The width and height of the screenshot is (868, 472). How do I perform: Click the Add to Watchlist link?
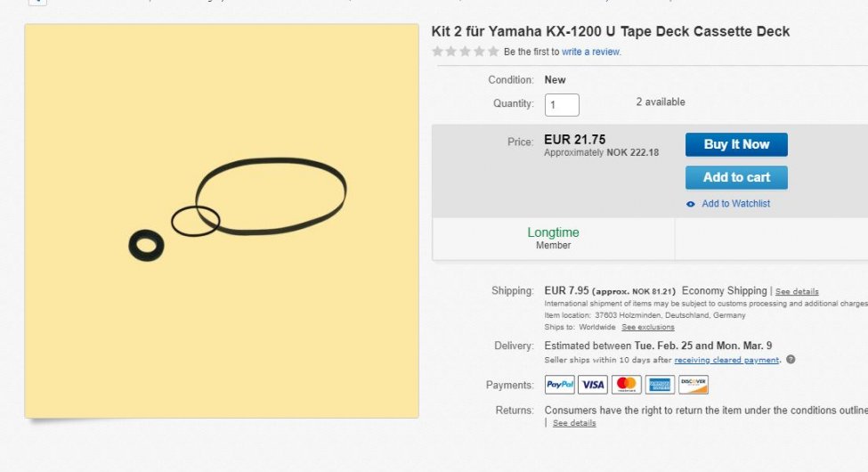[735, 203]
